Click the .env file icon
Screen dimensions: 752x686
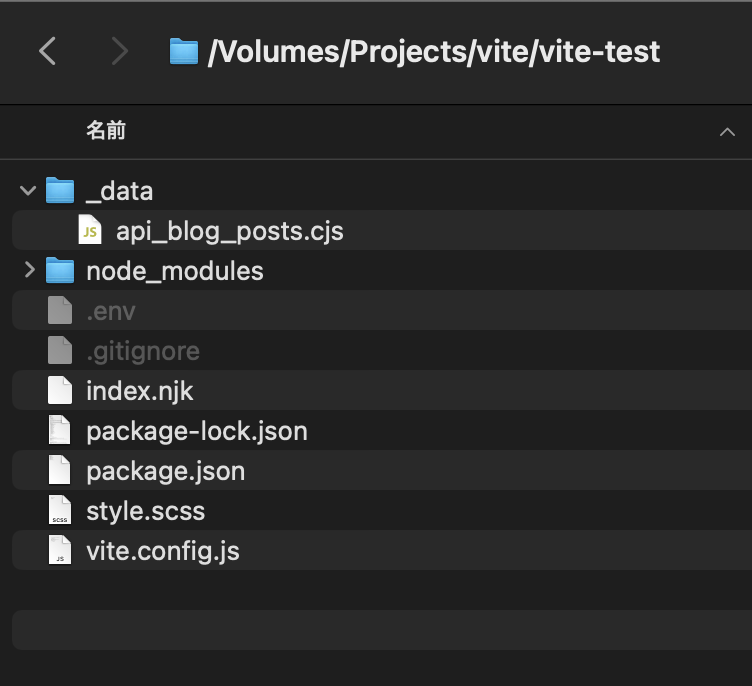(x=60, y=311)
